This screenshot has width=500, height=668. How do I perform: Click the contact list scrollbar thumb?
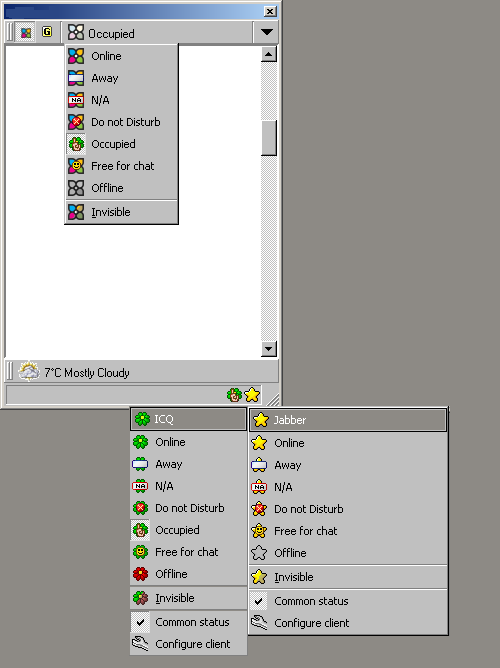pyautogui.click(x=269, y=138)
